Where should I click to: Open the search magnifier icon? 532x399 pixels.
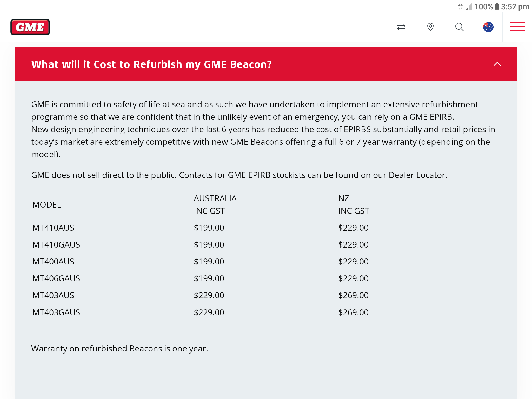pyautogui.click(x=460, y=27)
